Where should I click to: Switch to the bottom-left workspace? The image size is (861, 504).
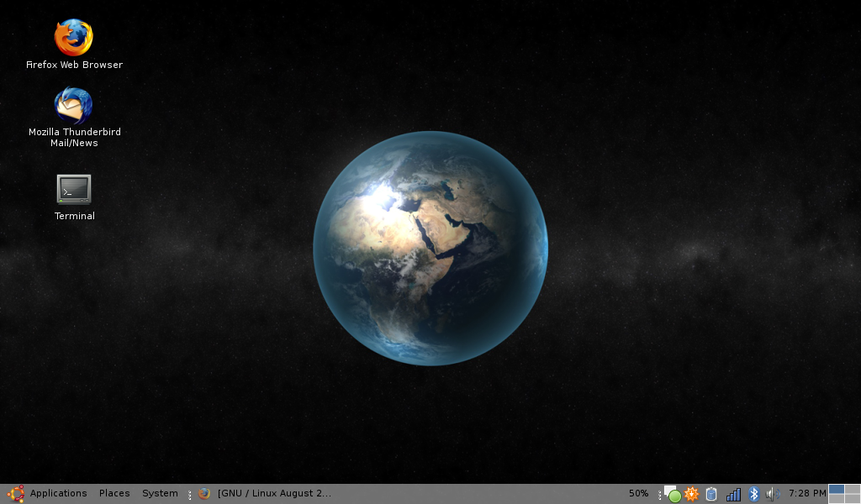[837, 499]
